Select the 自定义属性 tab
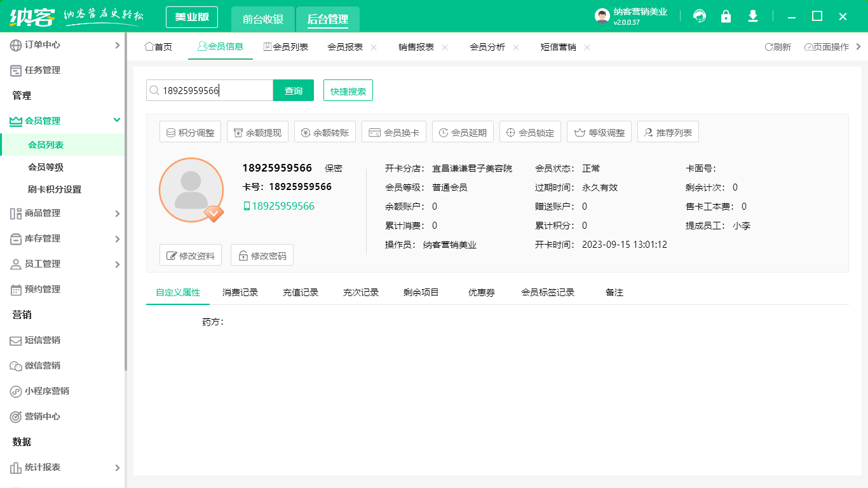The image size is (868, 488). pyautogui.click(x=178, y=292)
